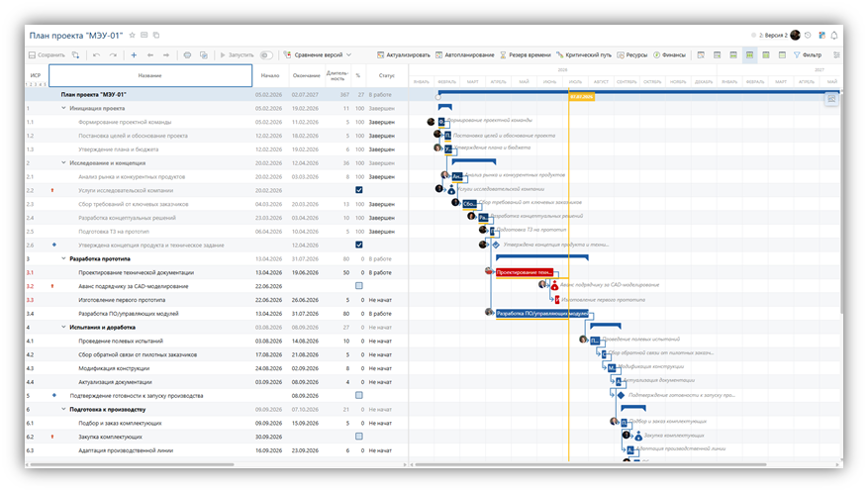868x493 pixels.
Task: Click the Название column header field
Action: (x=150, y=75)
